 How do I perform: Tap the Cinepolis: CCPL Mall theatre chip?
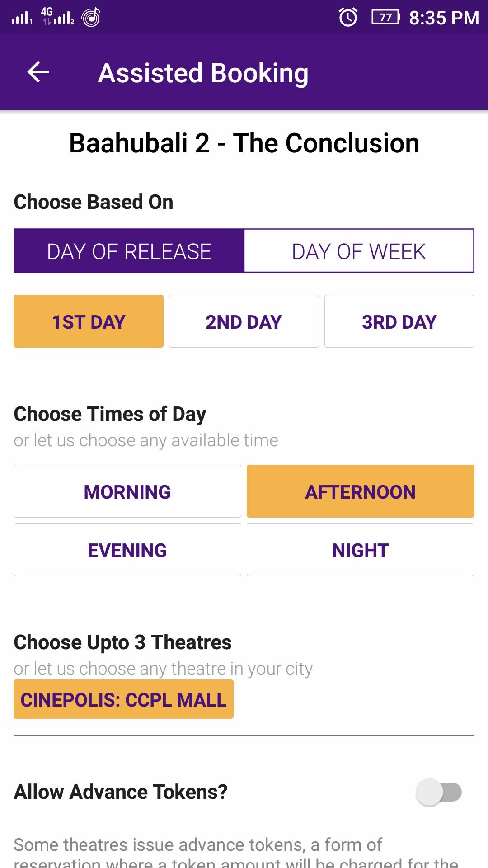pos(123,699)
